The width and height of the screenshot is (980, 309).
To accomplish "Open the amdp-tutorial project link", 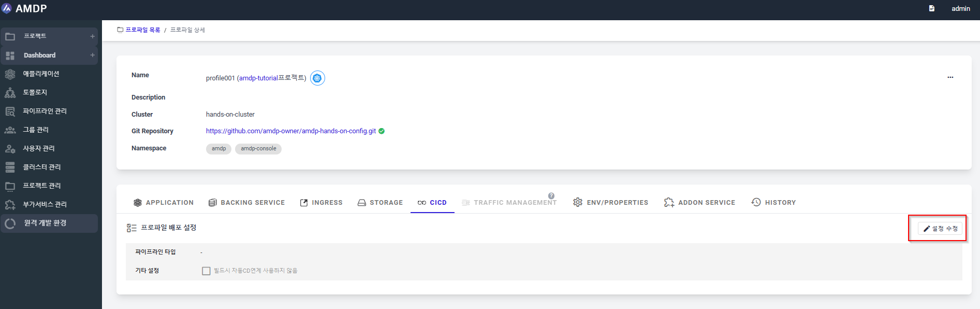I will click(x=258, y=78).
